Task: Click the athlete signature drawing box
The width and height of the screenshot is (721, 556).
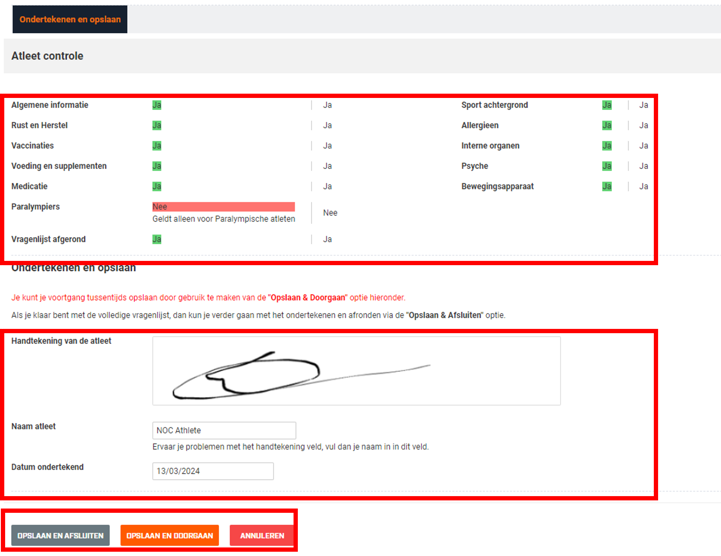Action: [356, 371]
